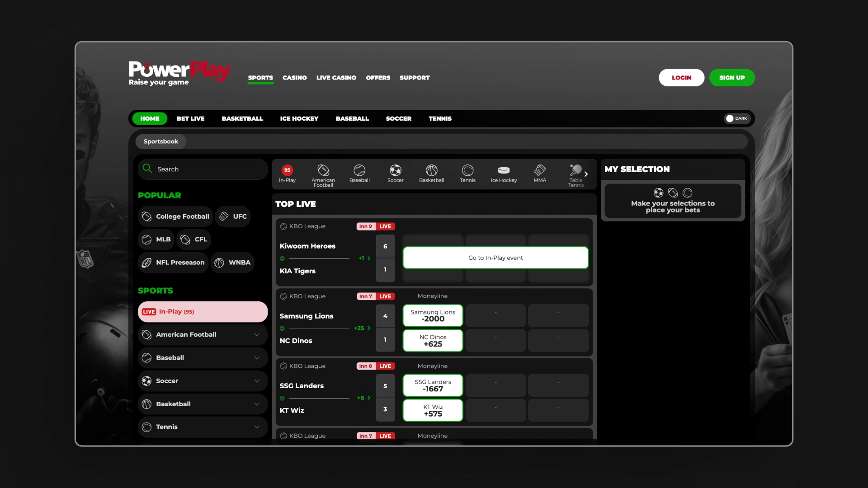This screenshot has width=868, height=488.
Task: Click Go to In-Play event button
Action: [x=495, y=258]
